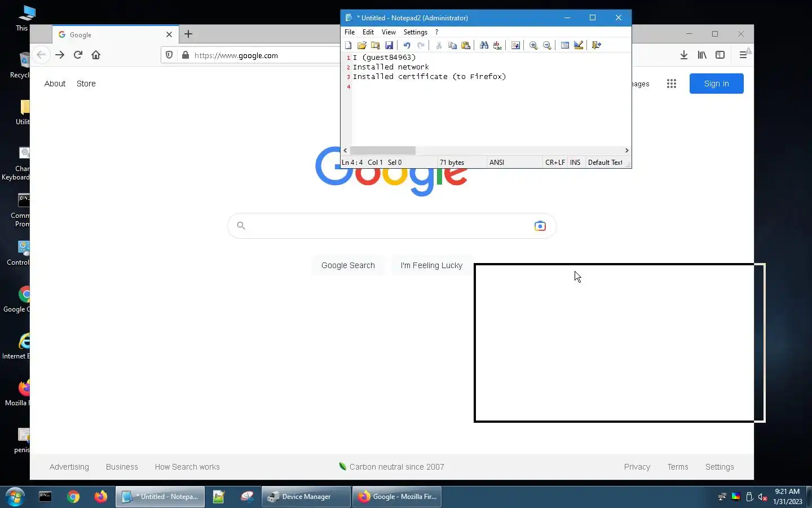Click the Browse files icon in Notepad2
The height and width of the screenshot is (508, 812).
[x=376, y=45]
